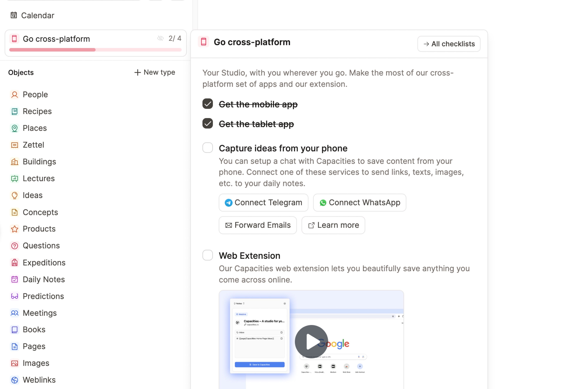Open the Calendar icon in sidebar
588x389 pixels.
(x=14, y=15)
